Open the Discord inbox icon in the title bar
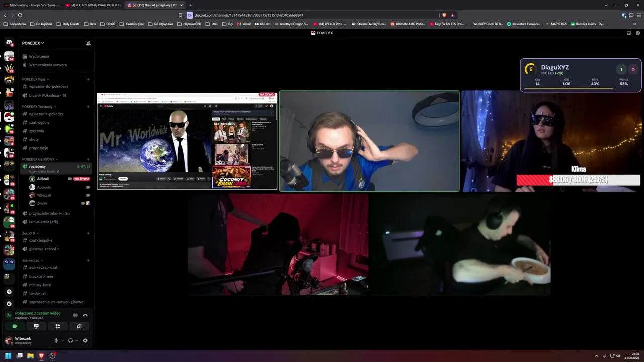 (x=629, y=33)
